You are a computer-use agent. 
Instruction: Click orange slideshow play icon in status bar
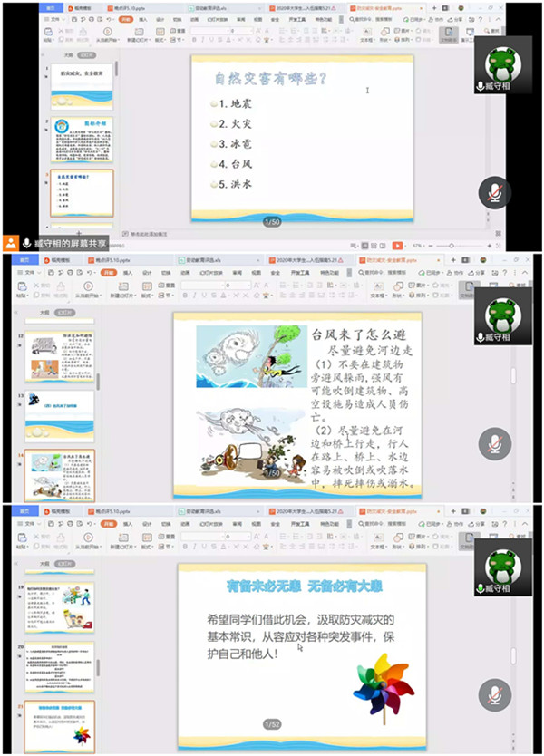(x=397, y=246)
